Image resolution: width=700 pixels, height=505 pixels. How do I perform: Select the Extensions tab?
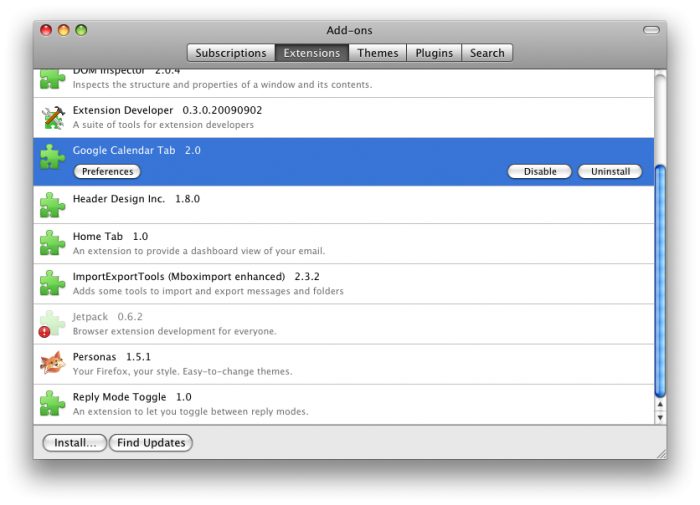[x=312, y=53]
